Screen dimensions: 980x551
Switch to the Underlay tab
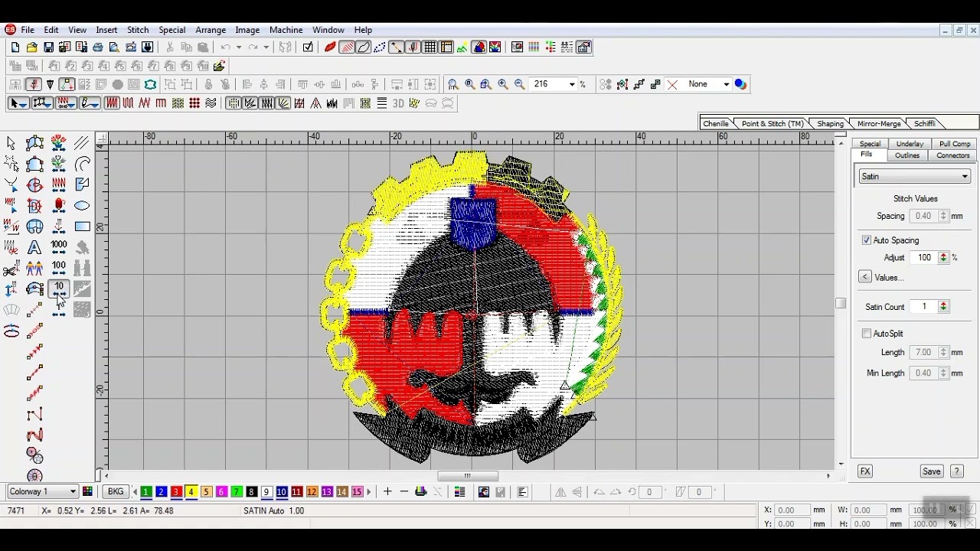[910, 144]
